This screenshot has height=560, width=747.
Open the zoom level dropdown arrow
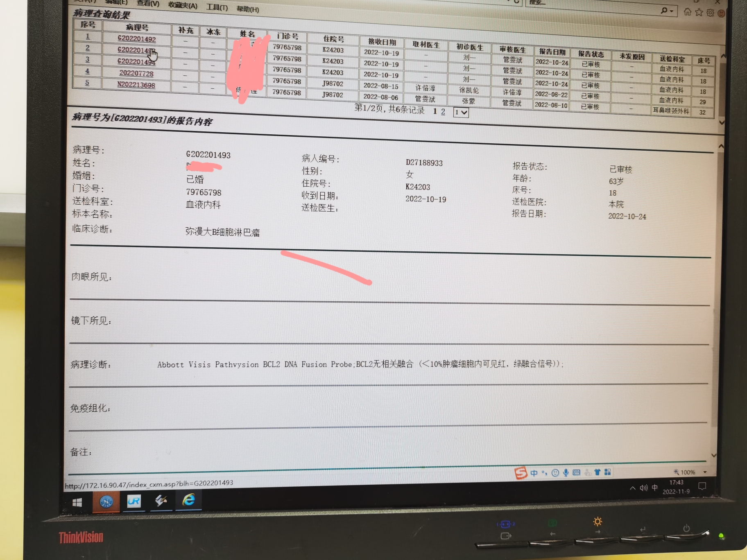[705, 472]
